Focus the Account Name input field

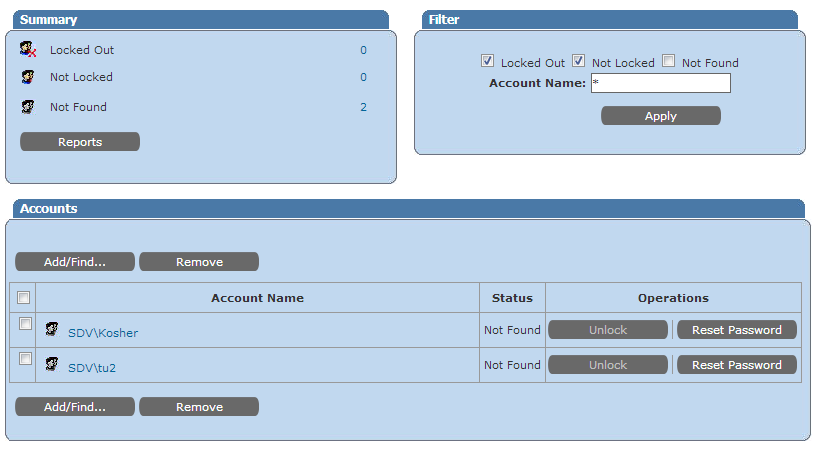660,83
